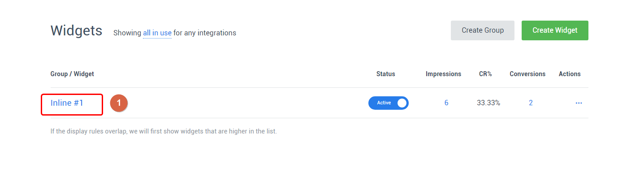View the conversions count of 2
The image size is (644, 185).
click(531, 103)
